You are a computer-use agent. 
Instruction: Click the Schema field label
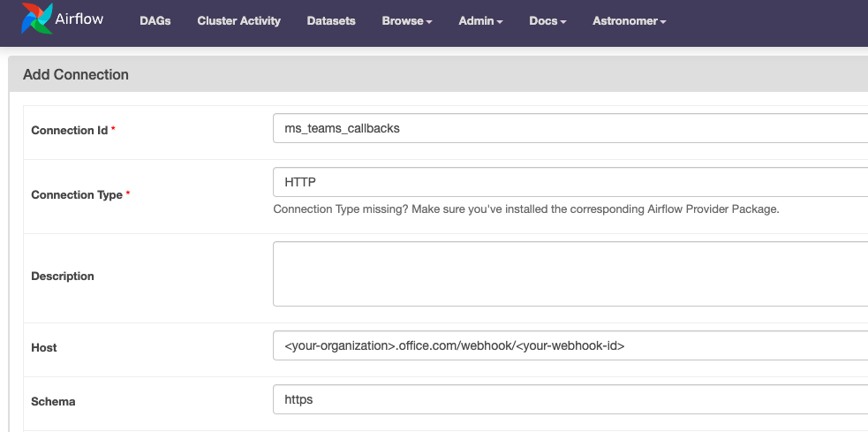[x=53, y=401]
